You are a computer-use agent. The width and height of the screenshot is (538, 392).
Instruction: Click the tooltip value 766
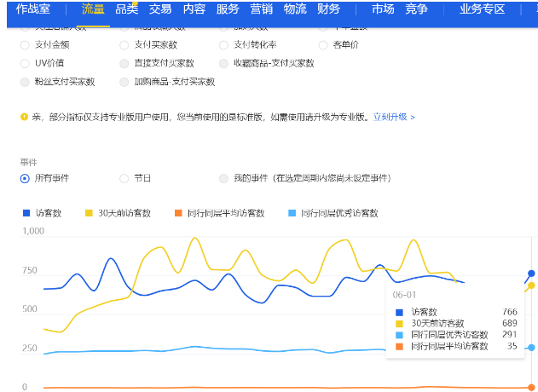point(510,312)
